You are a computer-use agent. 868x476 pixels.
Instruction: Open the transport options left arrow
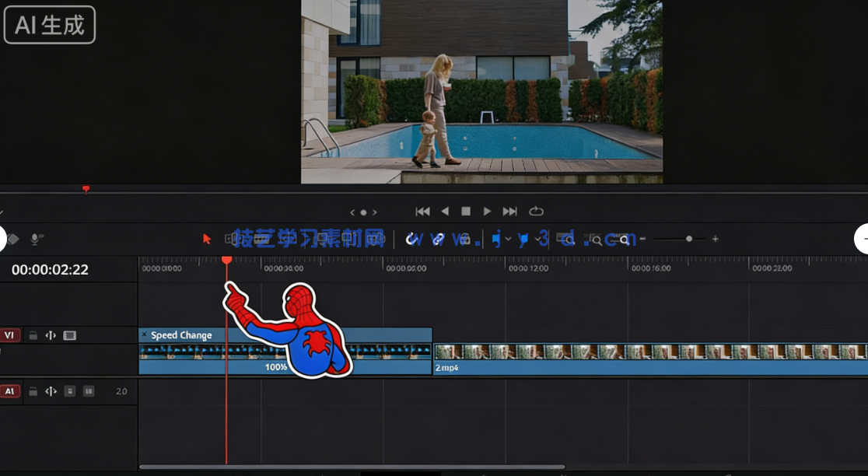pos(352,211)
